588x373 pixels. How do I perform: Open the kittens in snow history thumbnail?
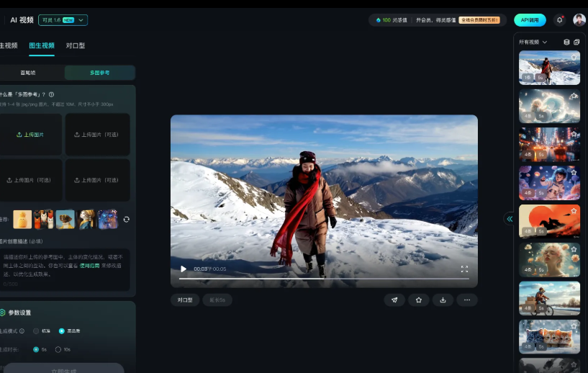pos(549,336)
